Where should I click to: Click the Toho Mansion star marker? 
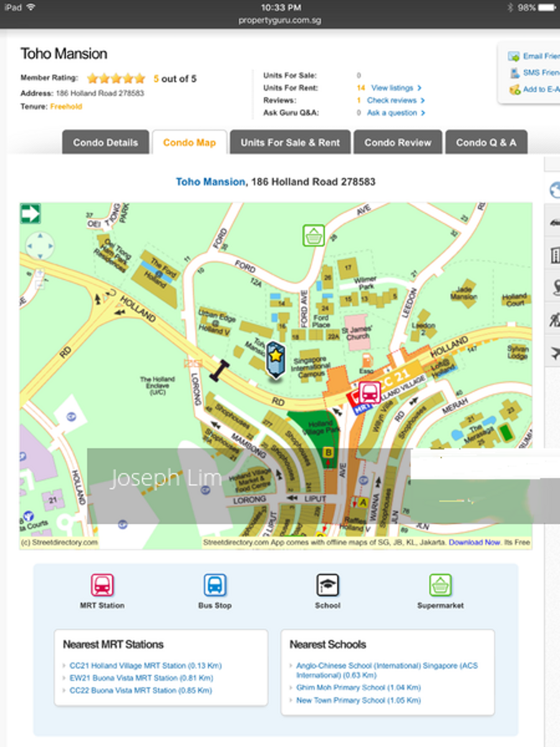click(x=276, y=359)
